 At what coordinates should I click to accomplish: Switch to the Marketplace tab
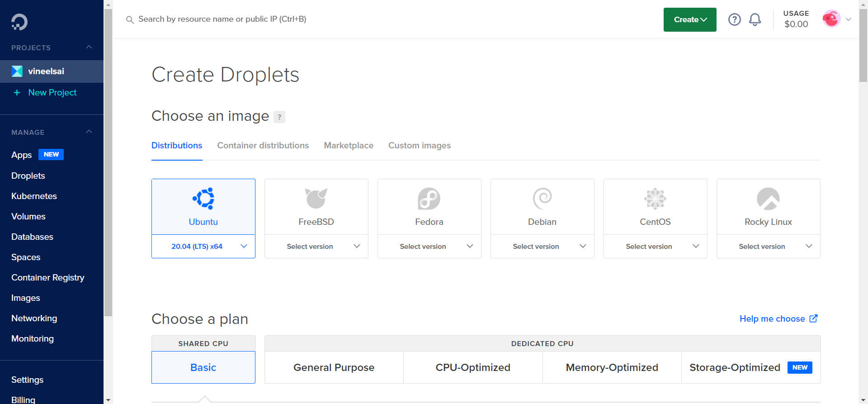pos(349,146)
